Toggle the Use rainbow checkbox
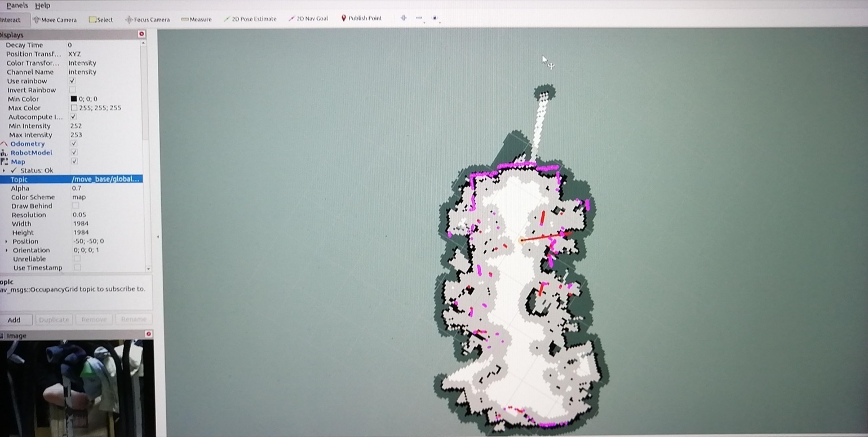 coord(72,81)
